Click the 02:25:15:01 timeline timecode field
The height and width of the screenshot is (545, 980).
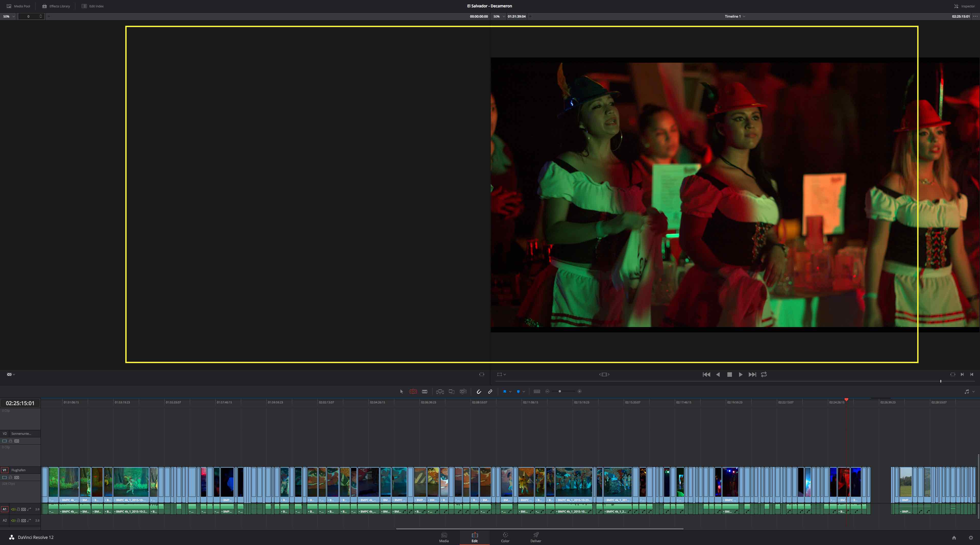coord(20,403)
